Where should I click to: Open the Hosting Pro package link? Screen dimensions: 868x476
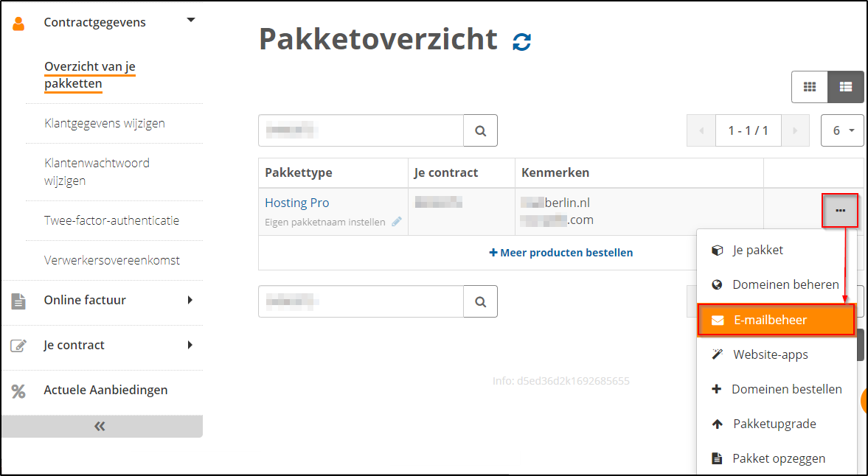point(296,202)
